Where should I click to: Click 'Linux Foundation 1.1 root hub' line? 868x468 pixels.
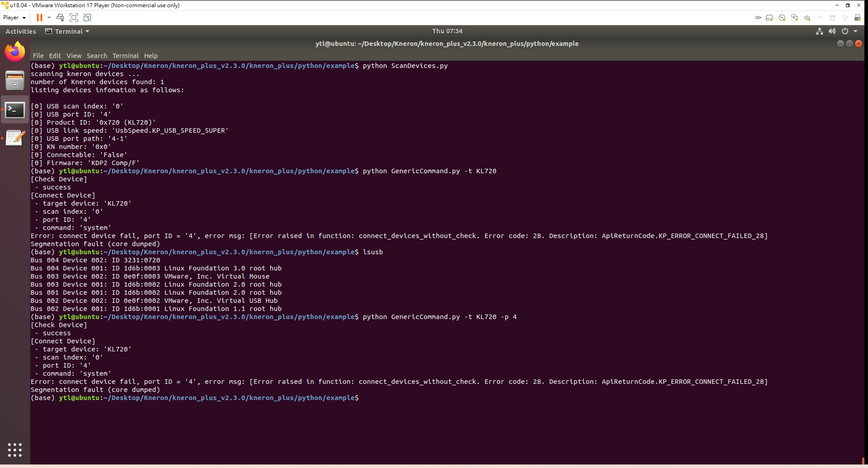[156, 309]
